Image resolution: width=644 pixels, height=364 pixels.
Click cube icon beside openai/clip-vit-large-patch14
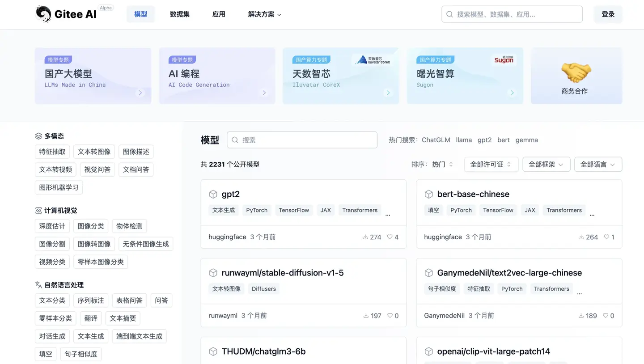coord(429,351)
